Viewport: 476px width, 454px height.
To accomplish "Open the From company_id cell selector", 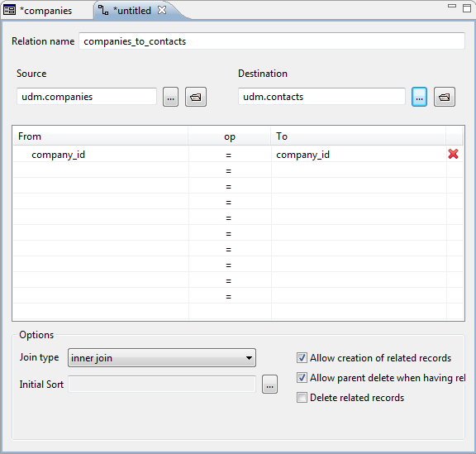I will (x=100, y=155).
